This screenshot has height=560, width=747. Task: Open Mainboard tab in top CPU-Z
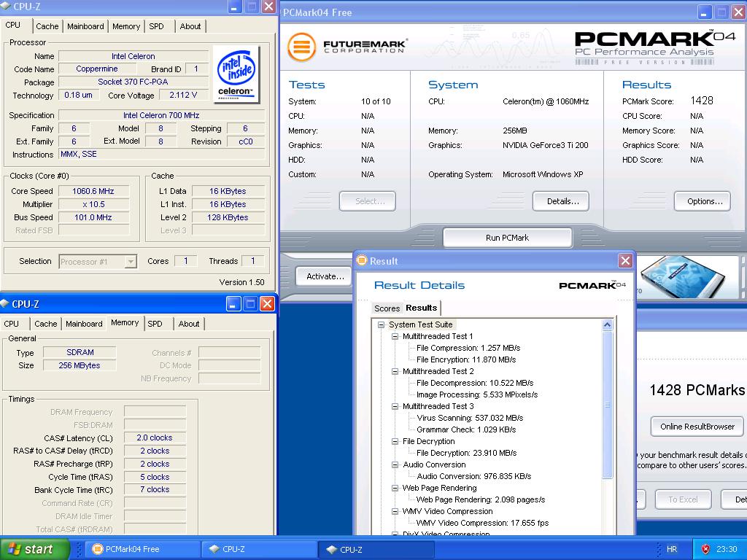coord(85,26)
